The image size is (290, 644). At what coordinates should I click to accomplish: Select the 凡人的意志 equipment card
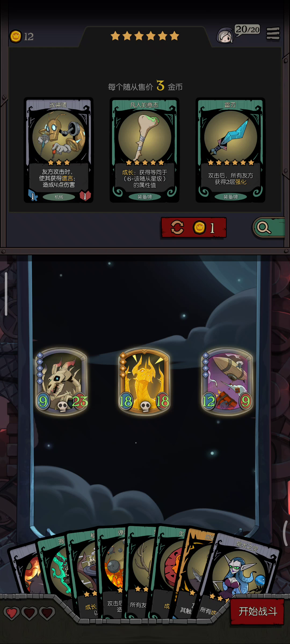coord(144,150)
